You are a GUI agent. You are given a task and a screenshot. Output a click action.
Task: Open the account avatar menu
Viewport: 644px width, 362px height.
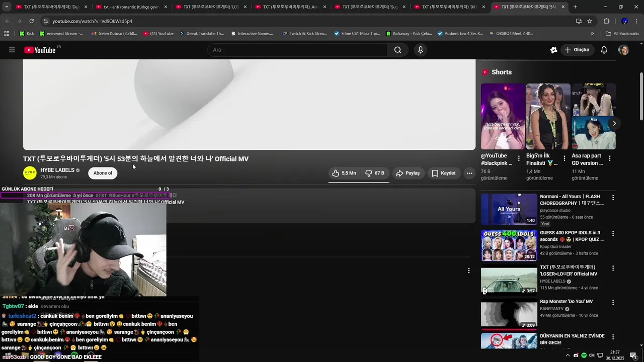click(x=623, y=50)
